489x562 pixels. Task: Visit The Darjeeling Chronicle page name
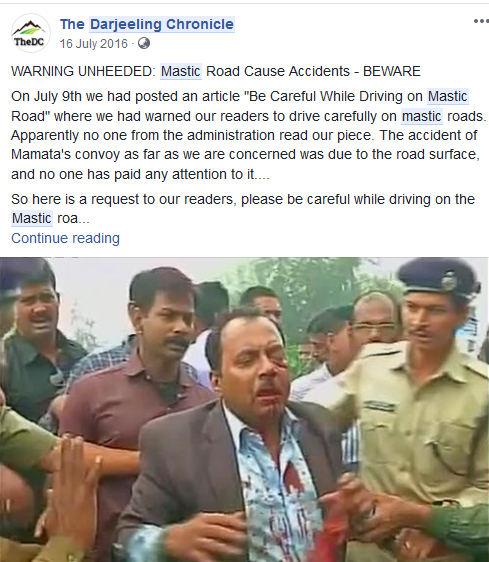click(147, 24)
